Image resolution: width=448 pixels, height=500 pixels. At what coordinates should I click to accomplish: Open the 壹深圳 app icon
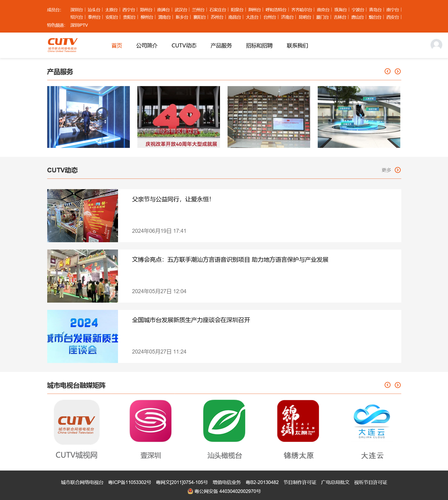pos(150,421)
